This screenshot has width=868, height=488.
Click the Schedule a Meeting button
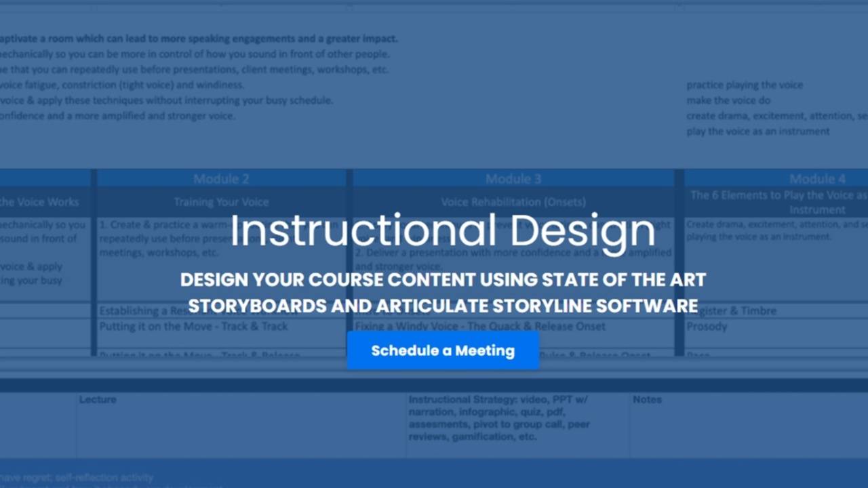coord(443,350)
